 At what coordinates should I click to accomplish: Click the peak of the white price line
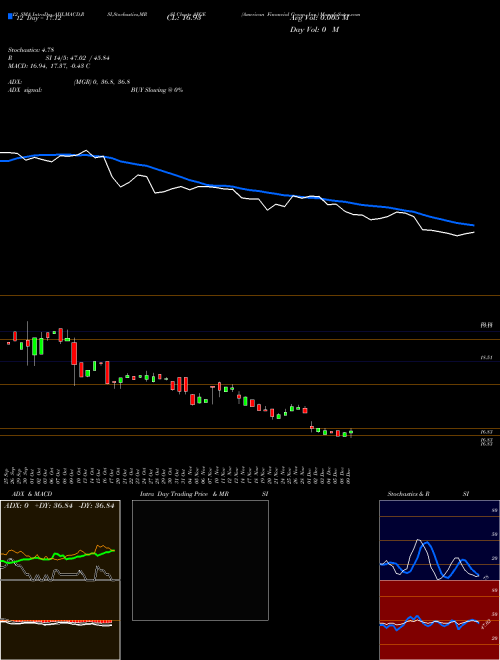(x=86, y=150)
